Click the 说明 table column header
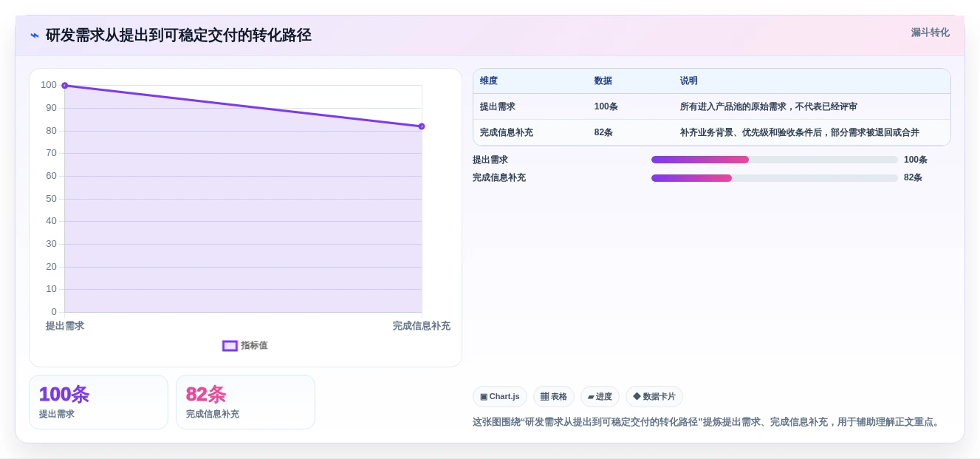This screenshot has width=980, height=459. coord(689,81)
